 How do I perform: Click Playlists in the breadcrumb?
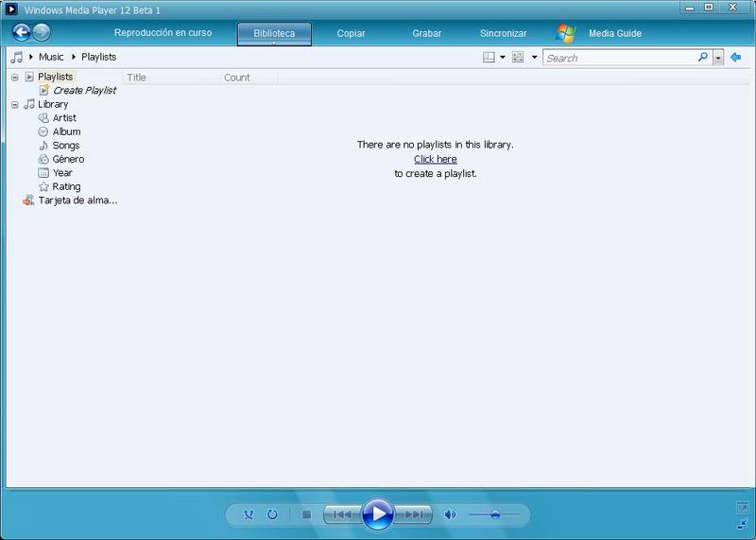99,57
